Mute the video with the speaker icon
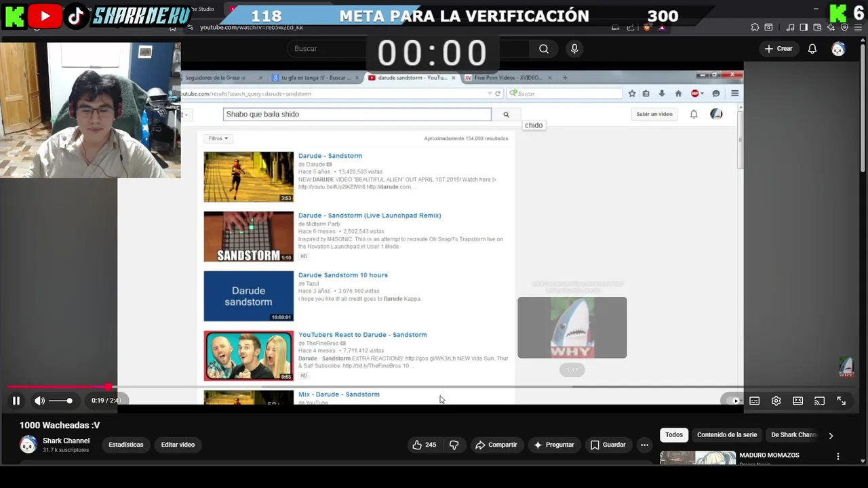The width and height of the screenshot is (868, 488). coord(40,401)
